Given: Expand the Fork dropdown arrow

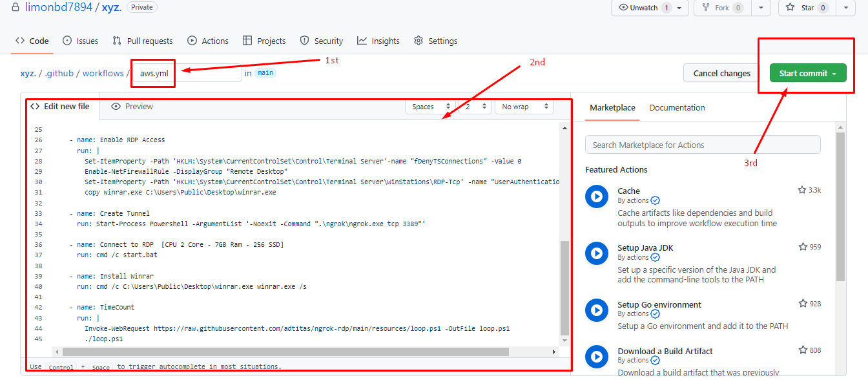Looking at the screenshot, I should tap(761, 8).
